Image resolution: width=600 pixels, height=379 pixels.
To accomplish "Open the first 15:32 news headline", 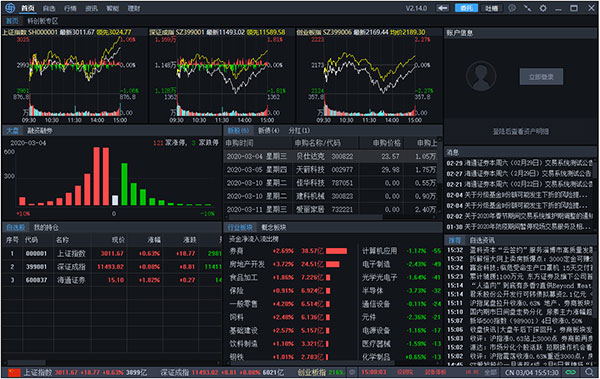I will (520, 250).
